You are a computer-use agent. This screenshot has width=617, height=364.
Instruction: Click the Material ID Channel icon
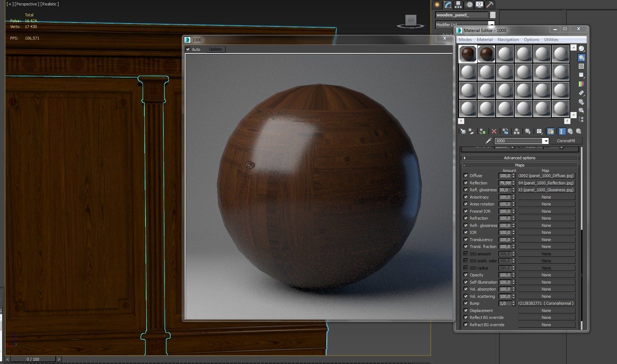pyautogui.click(x=539, y=131)
